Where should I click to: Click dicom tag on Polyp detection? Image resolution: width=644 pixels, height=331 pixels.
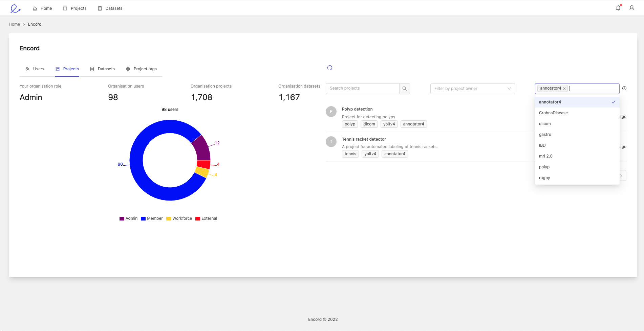point(369,124)
